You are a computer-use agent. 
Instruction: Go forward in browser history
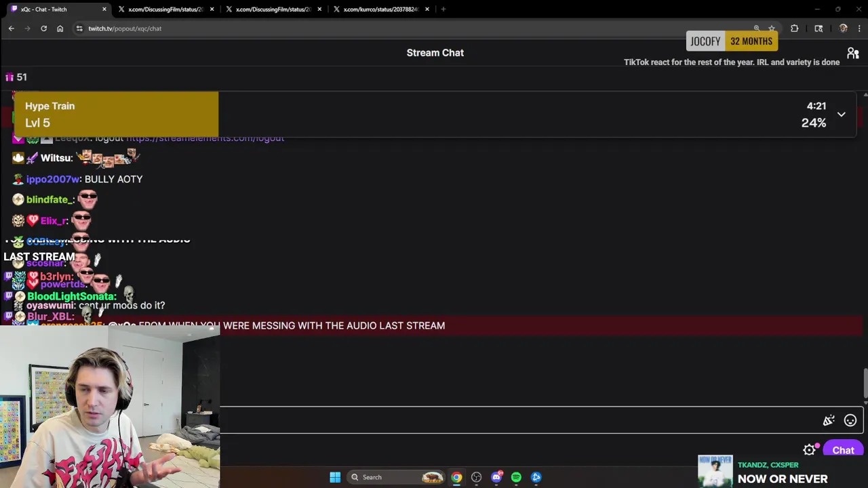point(27,28)
